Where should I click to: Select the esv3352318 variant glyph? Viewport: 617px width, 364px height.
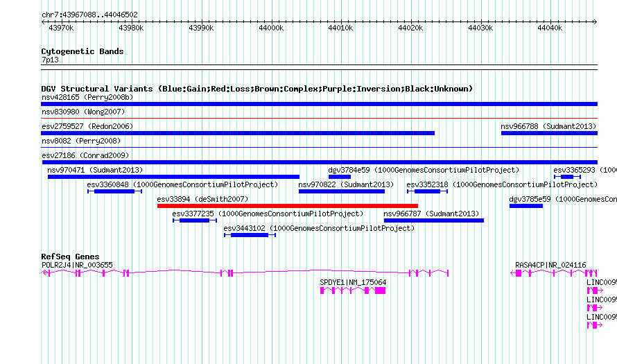427,191
